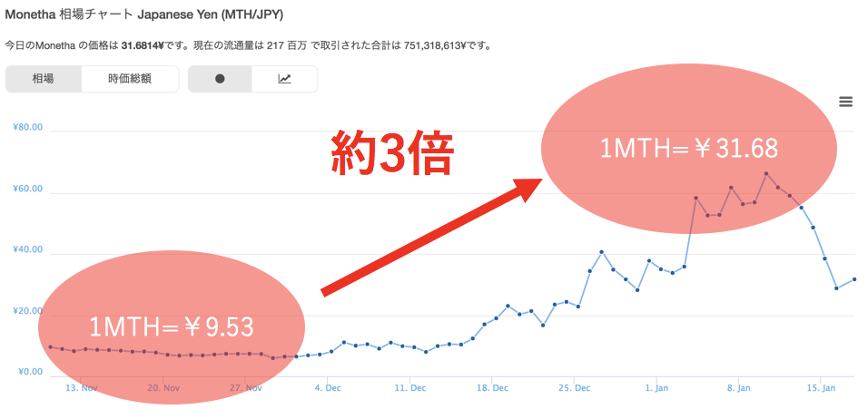The height and width of the screenshot is (419, 868).
Task: Select the line chart style icon
Action: (284, 79)
